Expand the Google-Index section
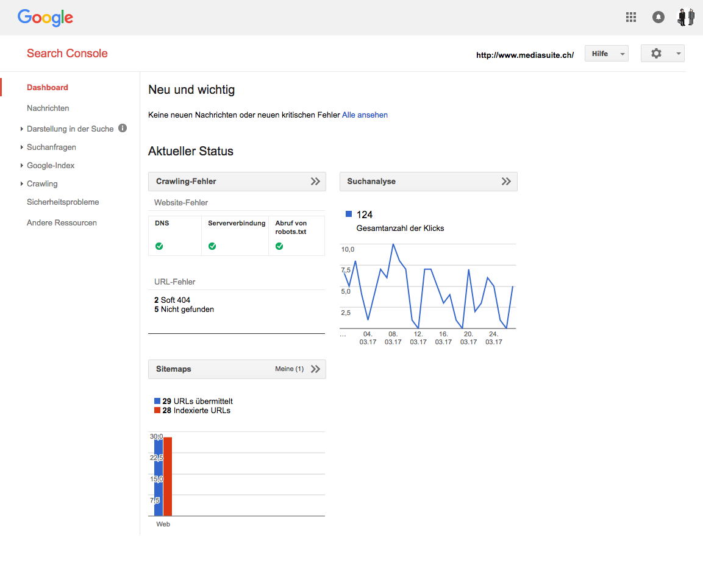This screenshot has width=703, height=588. coord(22,165)
